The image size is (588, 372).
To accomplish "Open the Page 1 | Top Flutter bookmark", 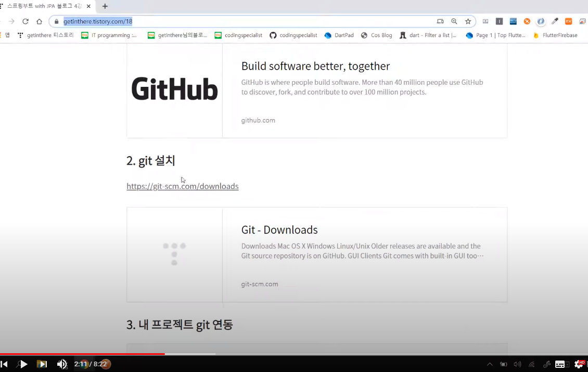I will 496,35.
